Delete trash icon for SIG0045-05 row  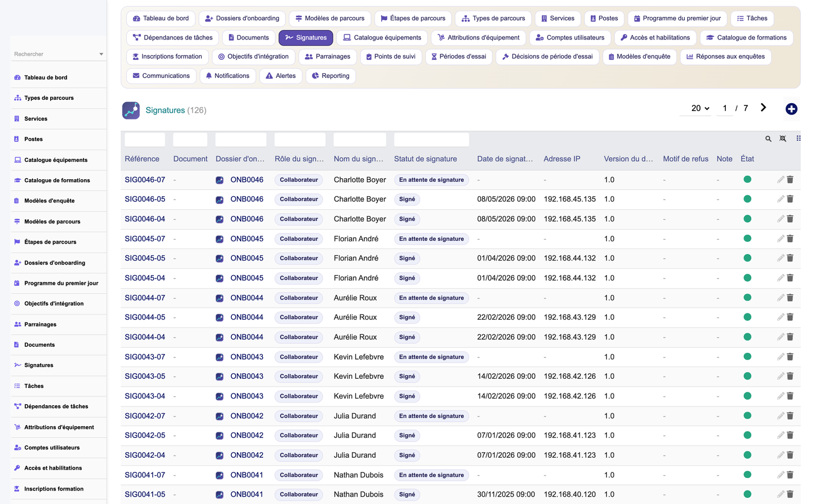(x=790, y=258)
